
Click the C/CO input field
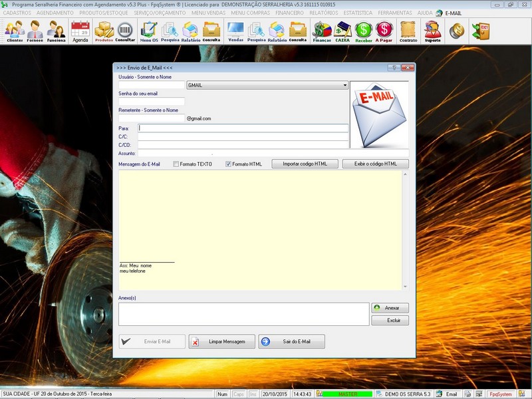[243, 145]
